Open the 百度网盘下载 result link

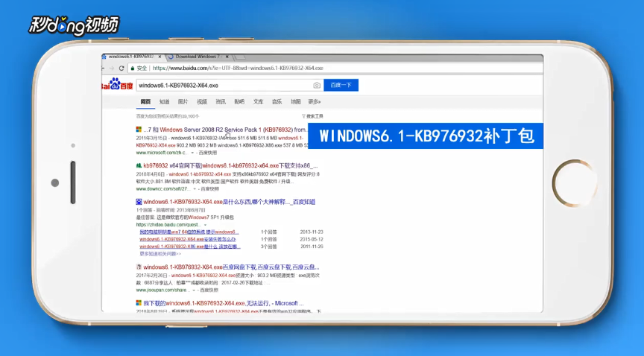pos(231,267)
